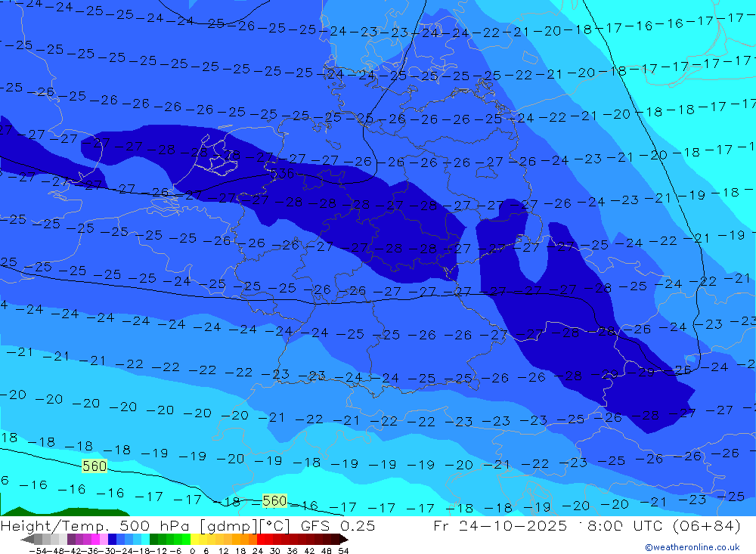The image size is (756, 554).
Task: Click the dark purple swatch in the legend
Action: 71,539
